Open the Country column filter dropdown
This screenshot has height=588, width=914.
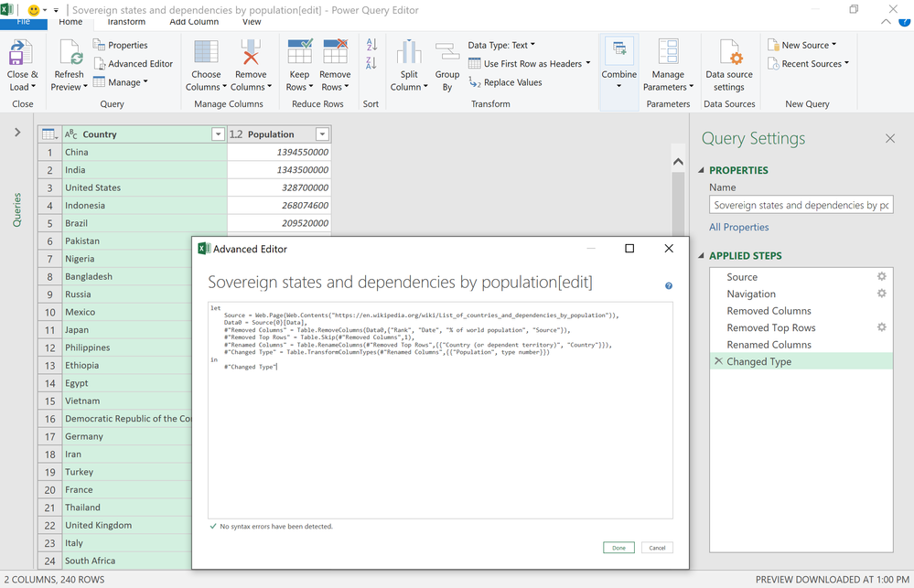click(x=218, y=134)
